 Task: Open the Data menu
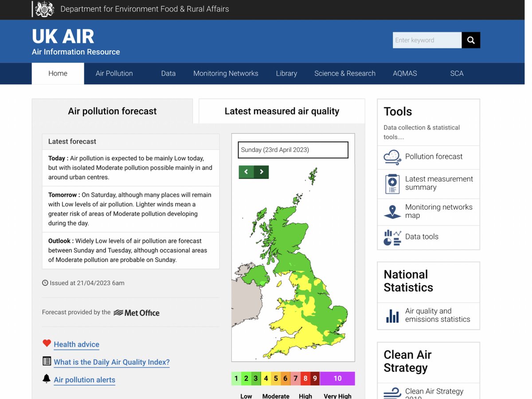click(168, 74)
